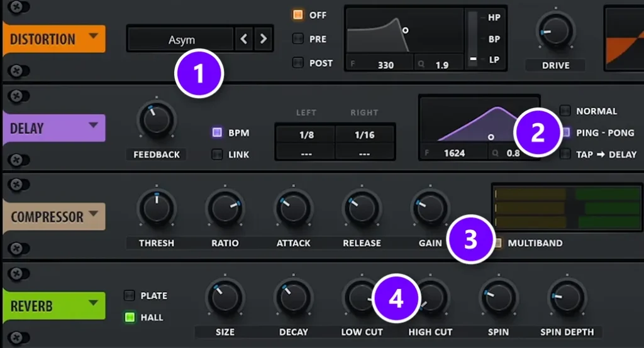Click the distortion filter curve handle
The image size is (644, 348).
click(406, 30)
